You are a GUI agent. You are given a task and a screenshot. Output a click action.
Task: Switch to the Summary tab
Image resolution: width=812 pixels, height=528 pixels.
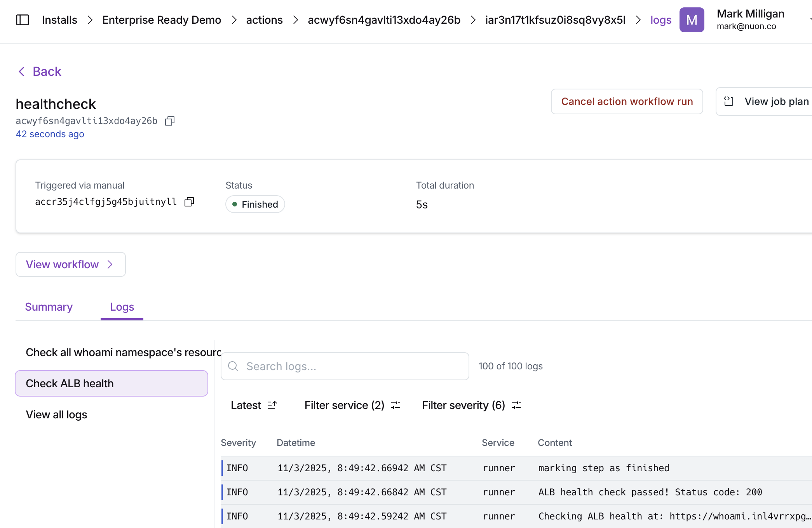click(49, 307)
